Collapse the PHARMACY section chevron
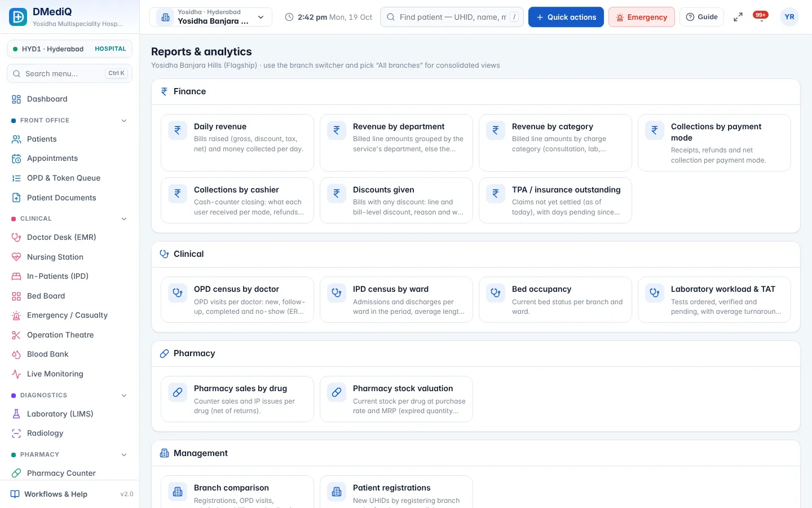812x508 pixels. click(124, 455)
